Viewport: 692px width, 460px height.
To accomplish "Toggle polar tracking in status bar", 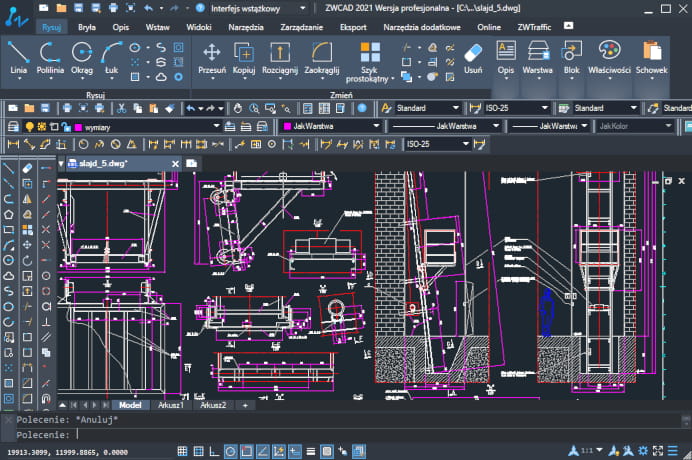I will pos(230,451).
